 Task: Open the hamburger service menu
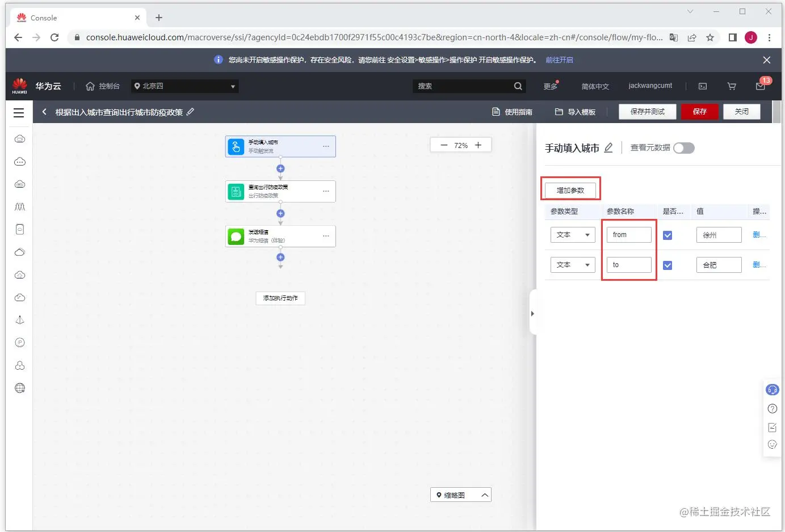(19, 112)
